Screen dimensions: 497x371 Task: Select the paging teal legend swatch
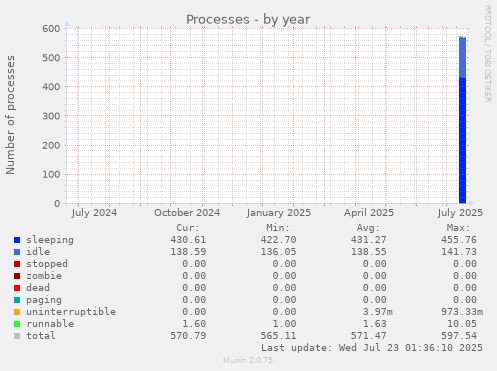tap(17, 300)
